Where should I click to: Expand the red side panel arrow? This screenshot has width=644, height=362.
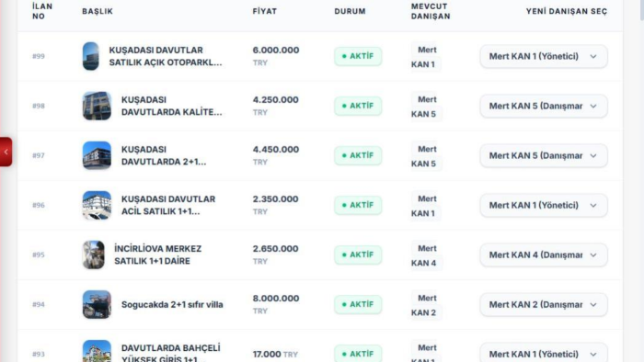6,152
